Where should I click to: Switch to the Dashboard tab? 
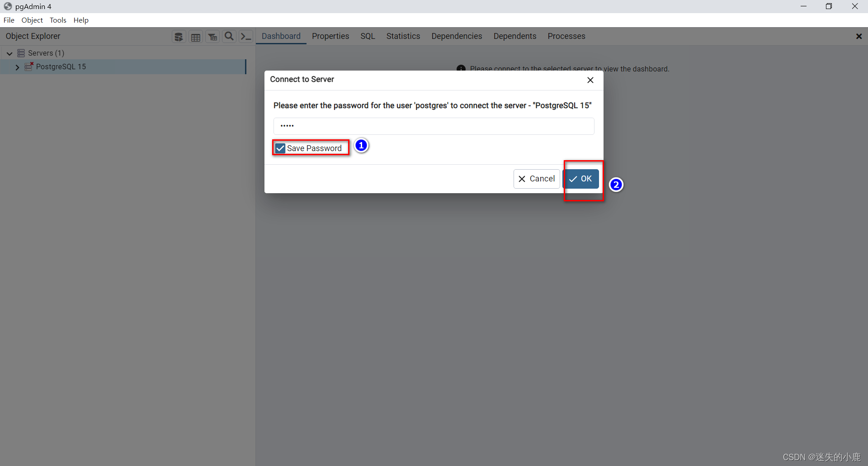tap(281, 36)
